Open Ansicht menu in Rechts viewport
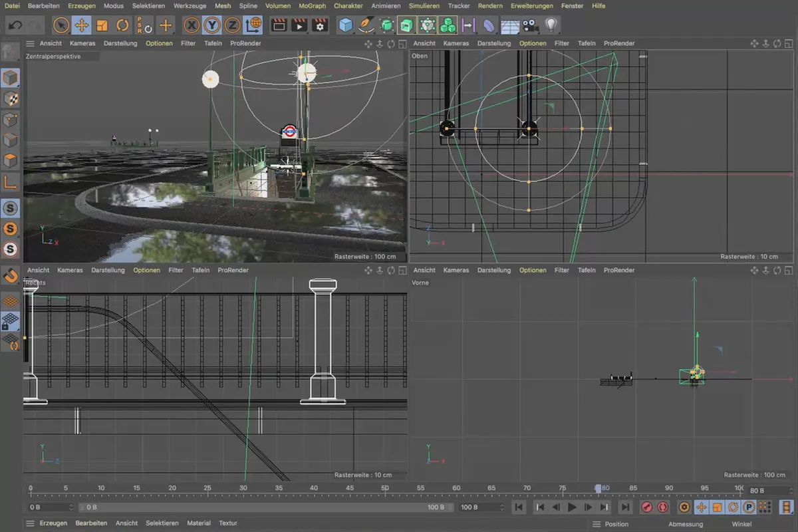The width and height of the screenshot is (798, 532). point(39,270)
